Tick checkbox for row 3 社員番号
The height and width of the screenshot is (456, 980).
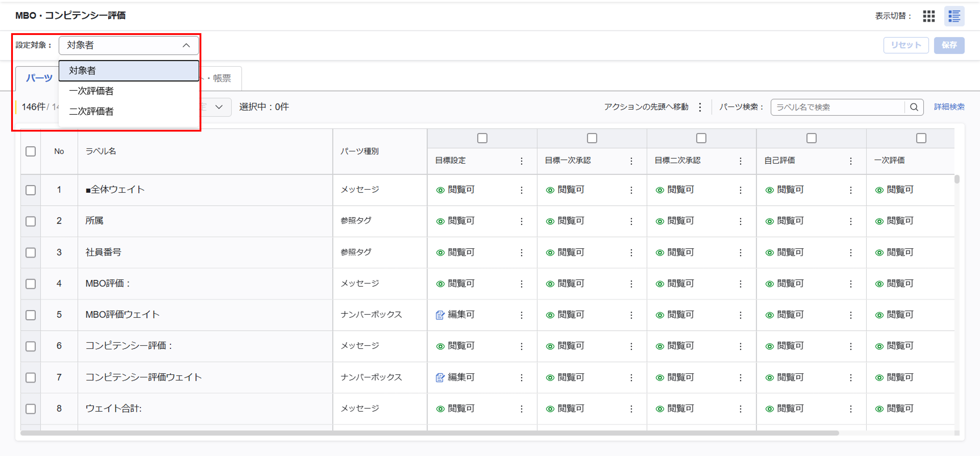click(31, 252)
